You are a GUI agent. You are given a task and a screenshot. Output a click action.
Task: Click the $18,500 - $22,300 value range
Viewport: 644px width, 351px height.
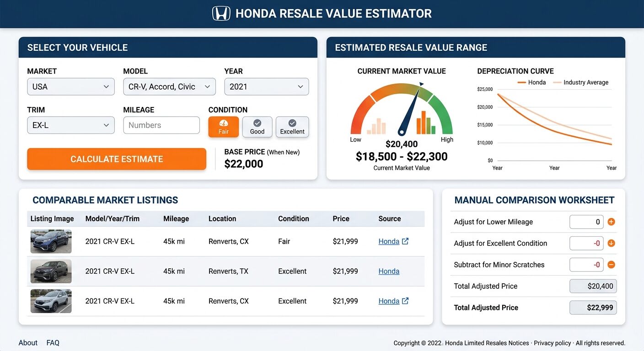click(402, 156)
